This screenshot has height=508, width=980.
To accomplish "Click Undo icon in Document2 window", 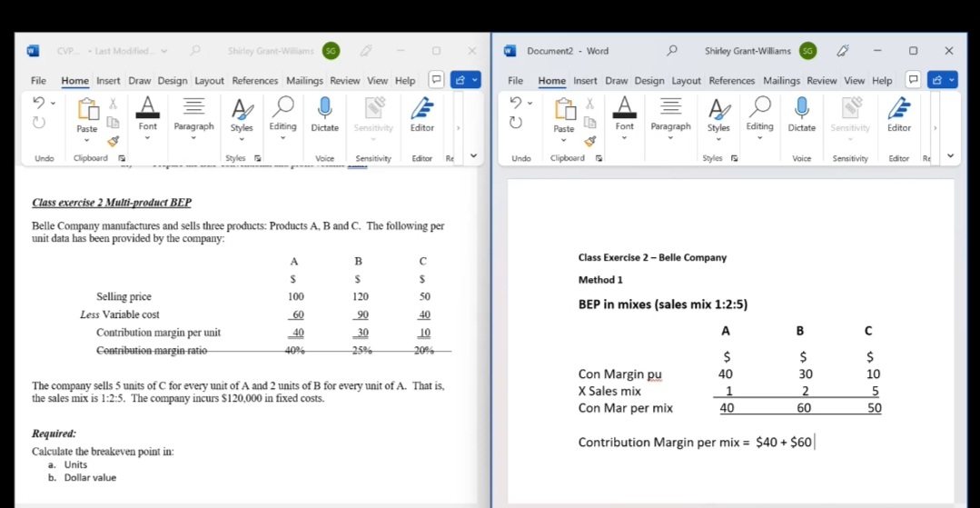I will (x=516, y=102).
